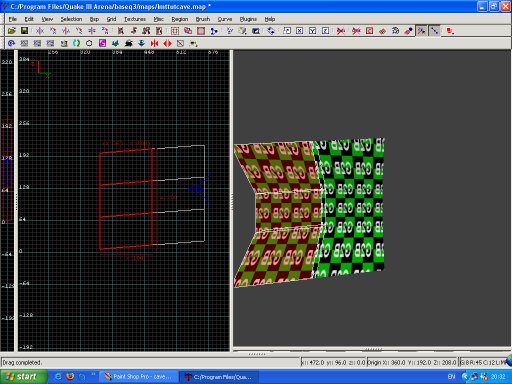Click the black hexagon outline icon
Image resolution: width=512 pixels, height=384 pixels.
[89, 43]
